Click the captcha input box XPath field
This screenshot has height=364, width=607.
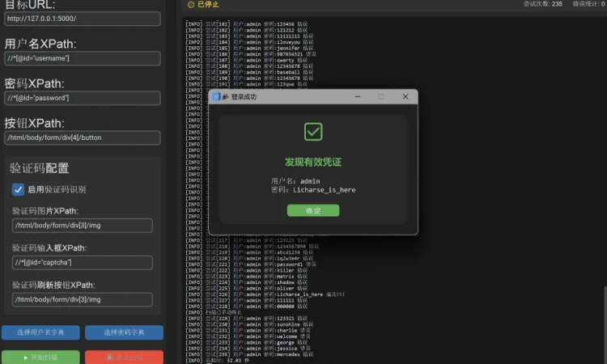82,263
